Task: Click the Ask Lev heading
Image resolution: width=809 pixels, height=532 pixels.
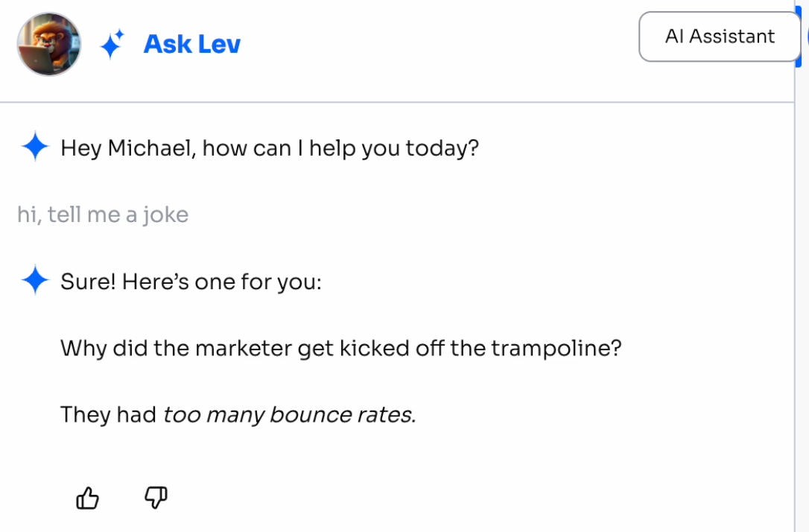Action: [192, 44]
